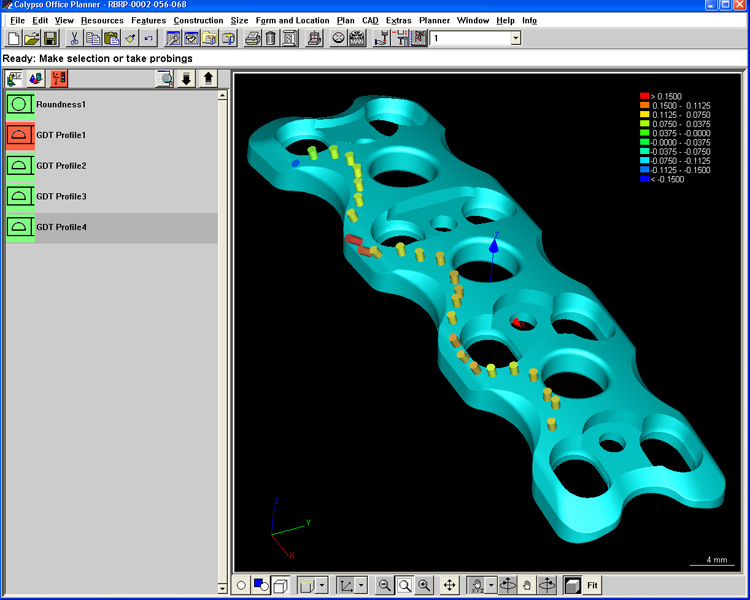Toggle the wireframe cube view
750x600 pixels.
281,585
